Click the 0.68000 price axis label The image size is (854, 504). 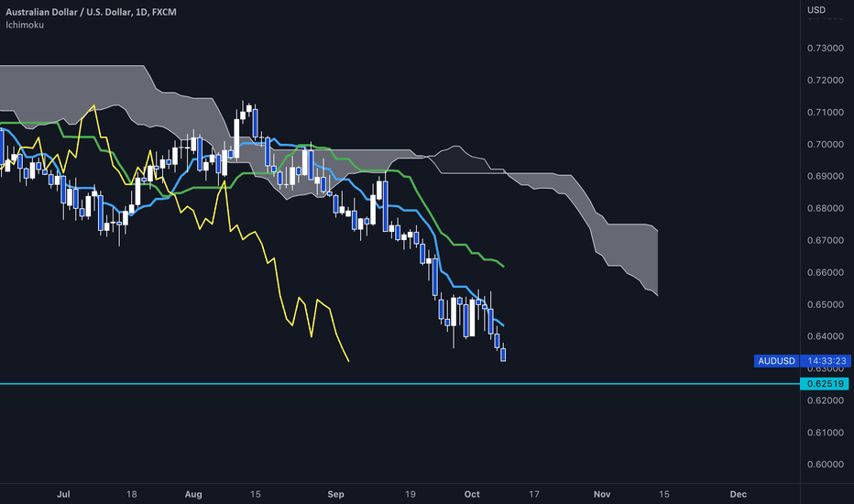click(825, 208)
